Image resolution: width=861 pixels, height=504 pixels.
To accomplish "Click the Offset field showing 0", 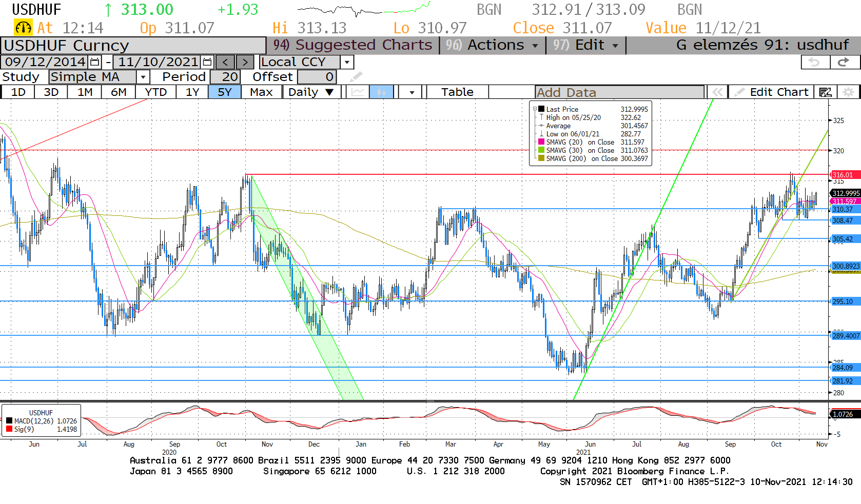I will coord(317,77).
